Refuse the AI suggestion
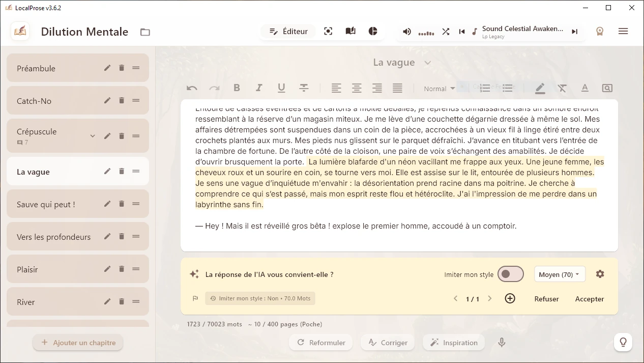Screen dimensions: 644x363 tap(547, 299)
